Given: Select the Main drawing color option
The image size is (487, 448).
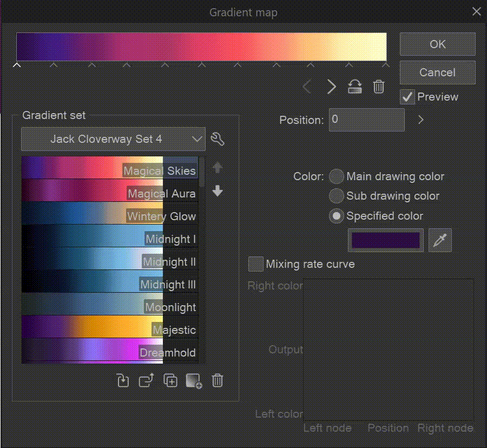Looking at the screenshot, I should point(337,176).
